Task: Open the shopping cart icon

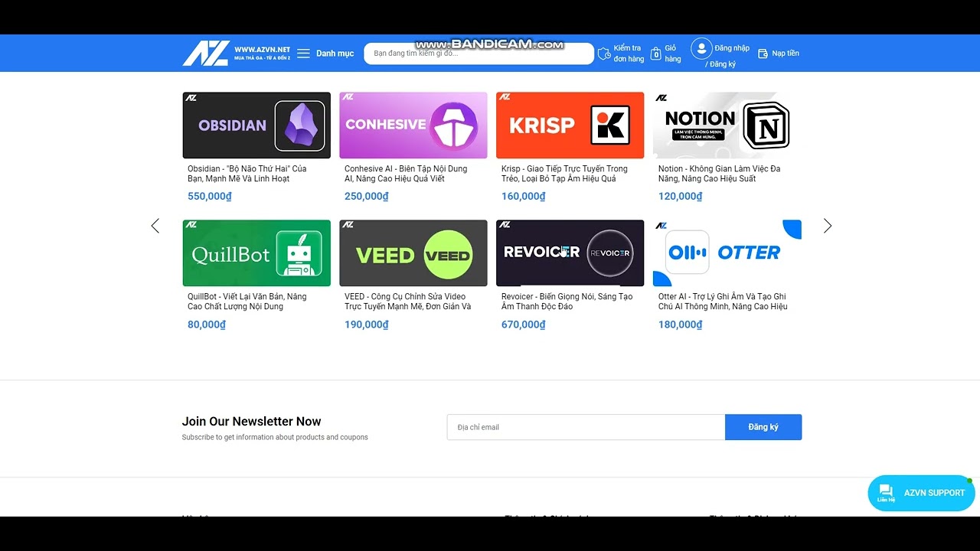Action: [x=656, y=54]
